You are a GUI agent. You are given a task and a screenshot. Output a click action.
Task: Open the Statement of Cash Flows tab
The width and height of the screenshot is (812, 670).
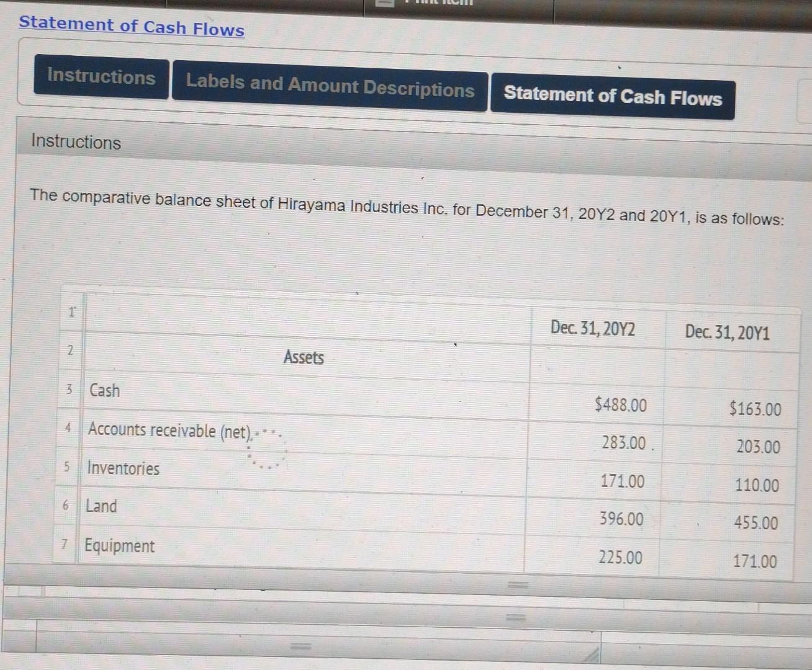coord(613,97)
